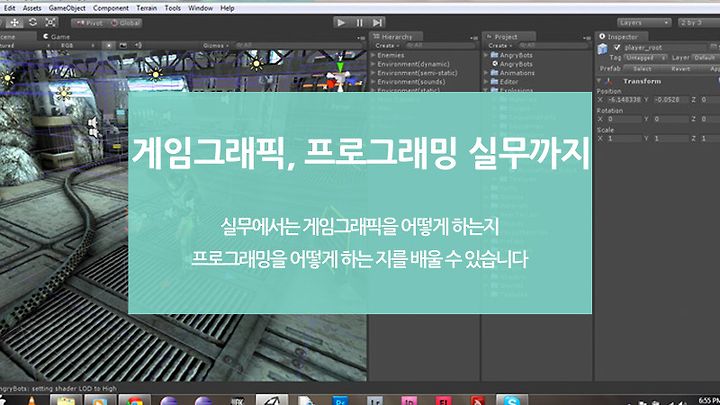The height and width of the screenshot is (405, 720).
Task: Toggle scene audio speaker icon button
Action: pos(138,45)
